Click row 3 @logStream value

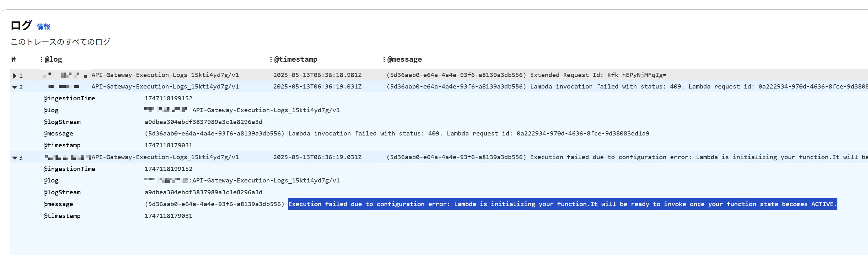(x=204, y=192)
